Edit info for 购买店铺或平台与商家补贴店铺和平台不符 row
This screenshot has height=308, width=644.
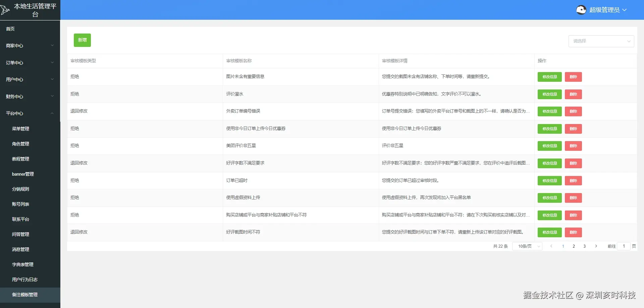(549, 215)
